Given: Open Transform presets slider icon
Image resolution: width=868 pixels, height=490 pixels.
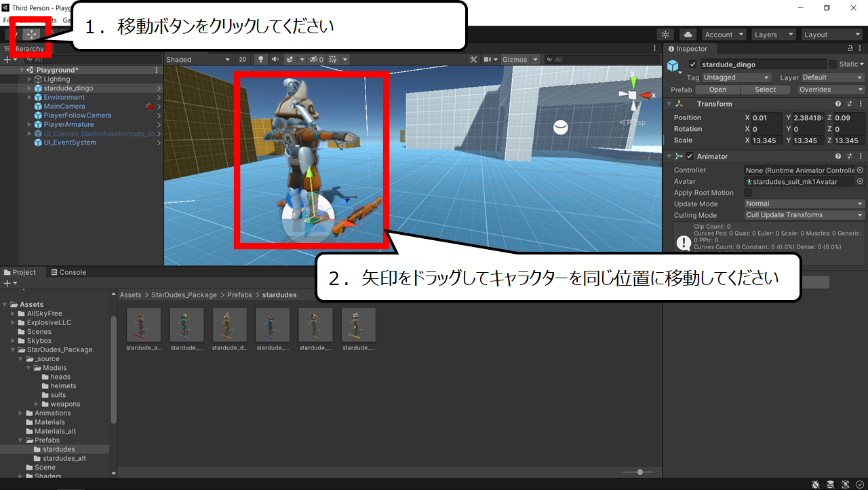Looking at the screenshot, I should (x=850, y=104).
